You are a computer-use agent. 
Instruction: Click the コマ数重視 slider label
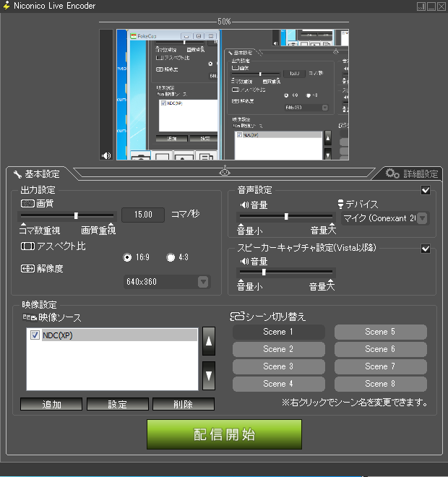click(x=40, y=231)
